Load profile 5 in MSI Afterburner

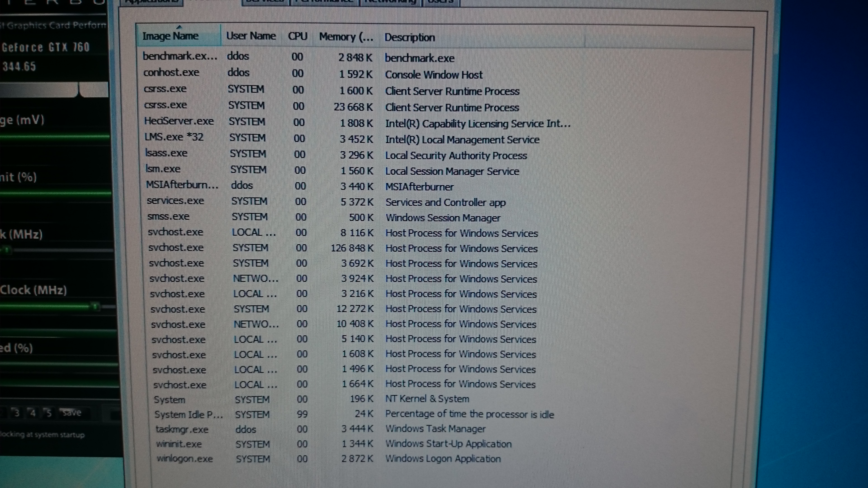click(x=49, y=413)
